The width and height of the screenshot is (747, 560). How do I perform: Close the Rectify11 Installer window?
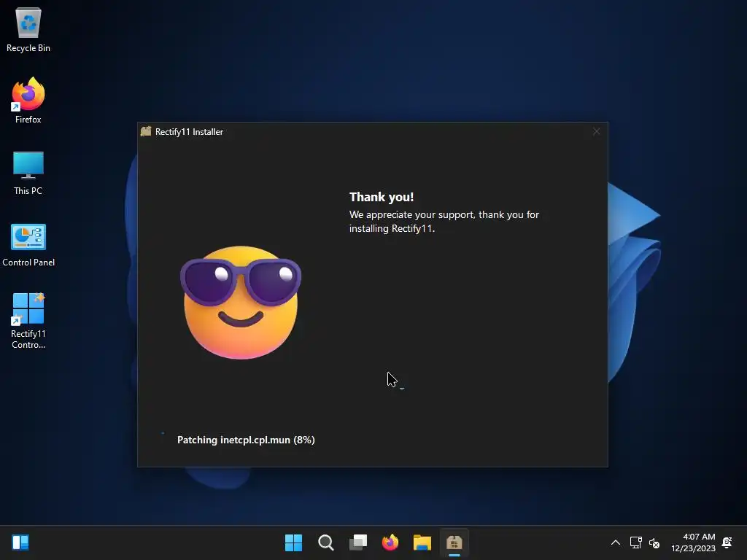tap(597, 131)
